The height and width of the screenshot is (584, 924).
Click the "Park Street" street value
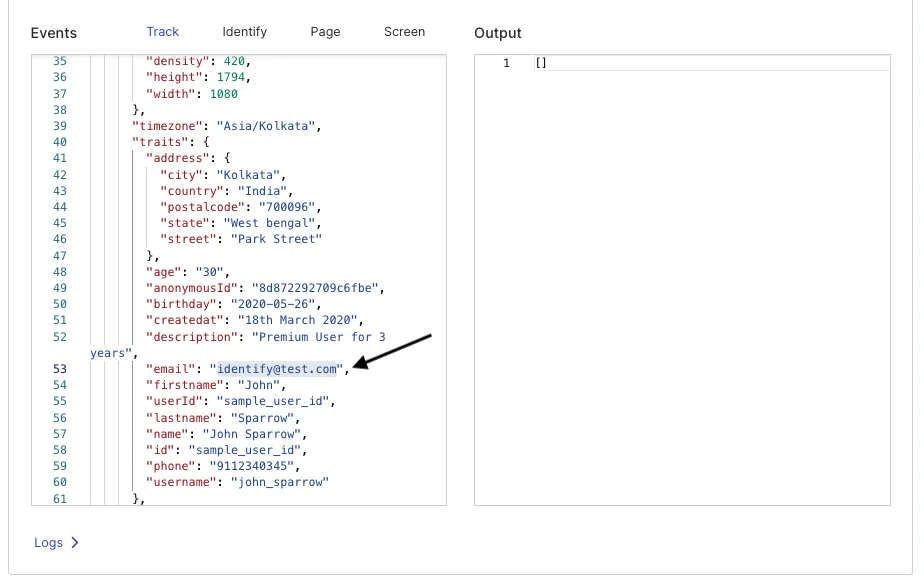[x=276, y=239]
